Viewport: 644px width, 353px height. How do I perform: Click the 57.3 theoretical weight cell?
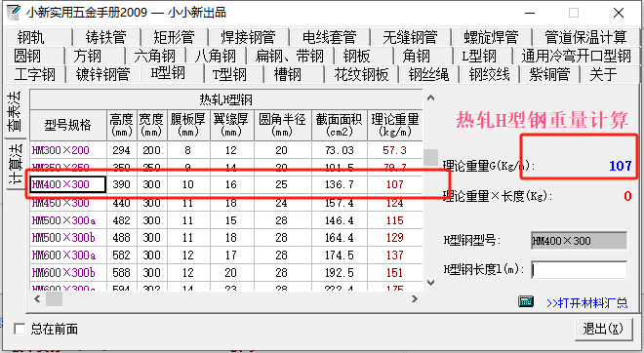point(395,150)
